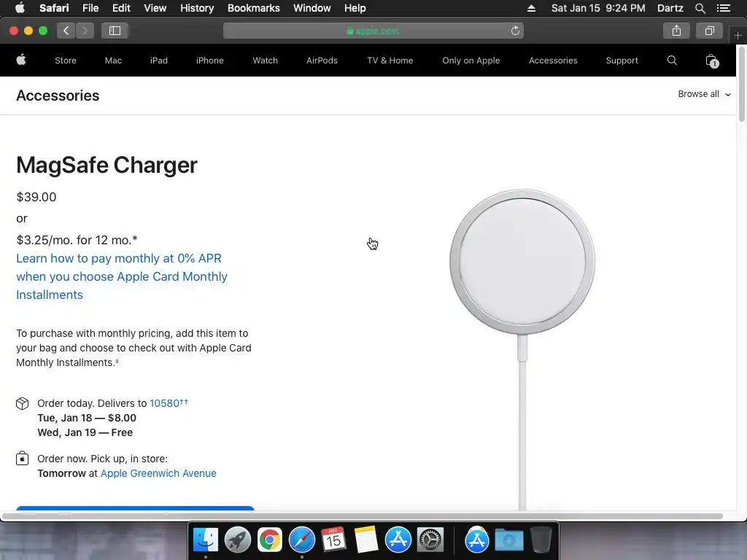
Task: Open Apple Card Monthly Installments link
Action: [x=122, y=276]
